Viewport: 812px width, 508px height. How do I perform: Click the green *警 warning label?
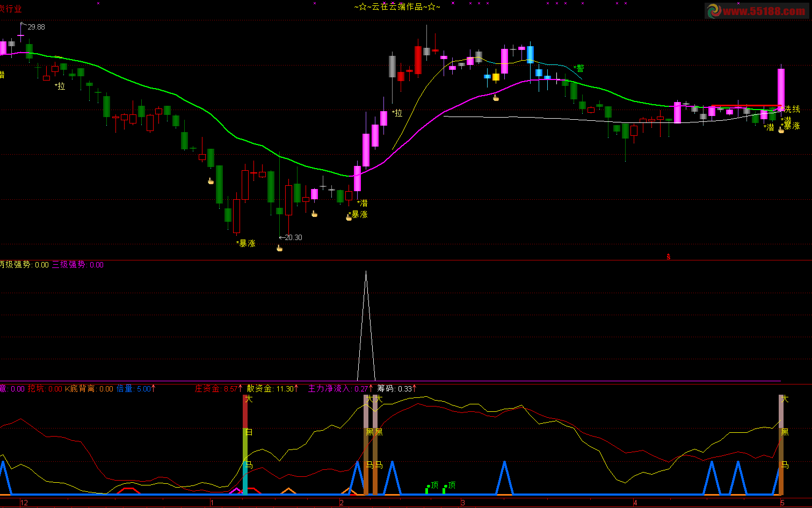pos(579,68)
